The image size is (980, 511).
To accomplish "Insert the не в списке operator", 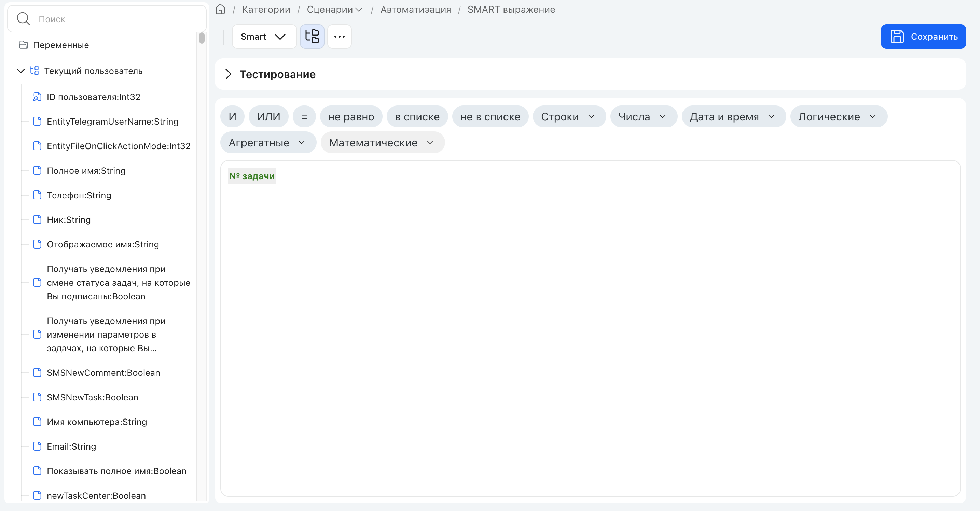I will 490,117.
